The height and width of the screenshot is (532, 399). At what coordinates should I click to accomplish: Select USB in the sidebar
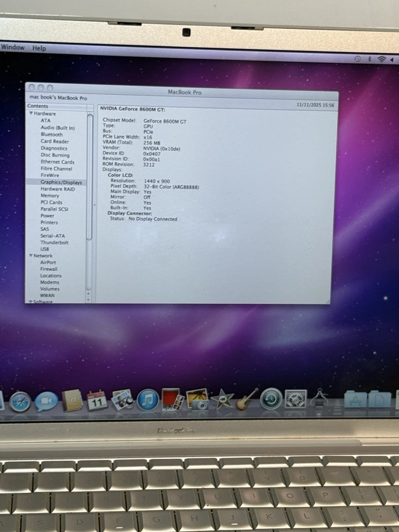[x=44, y=249]
